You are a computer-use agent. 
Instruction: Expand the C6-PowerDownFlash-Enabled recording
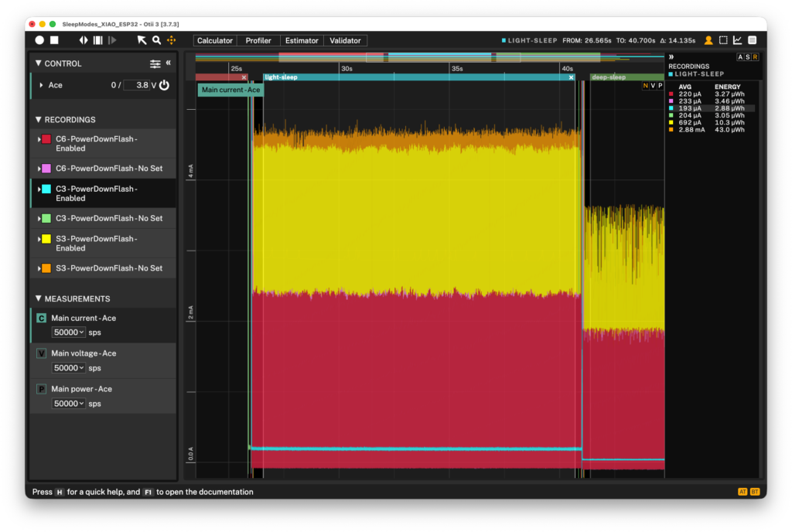pyautogui.click(x=39, y=139)
